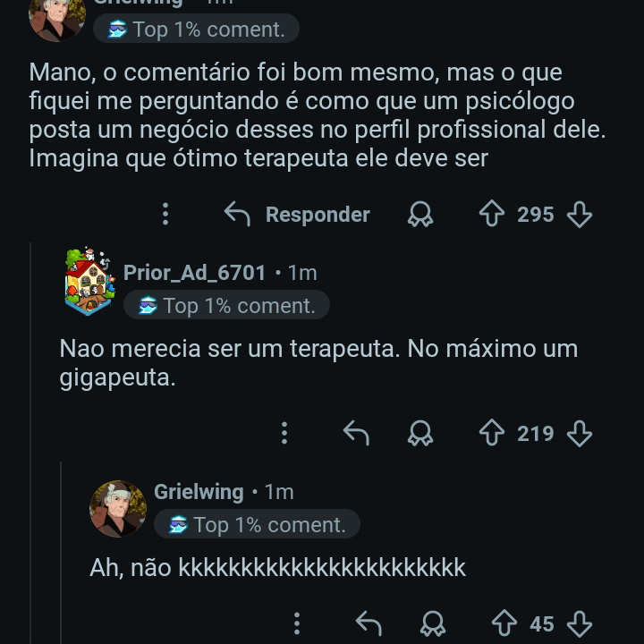
Task: Give an award to the 295-point comment
Action: 420,215
